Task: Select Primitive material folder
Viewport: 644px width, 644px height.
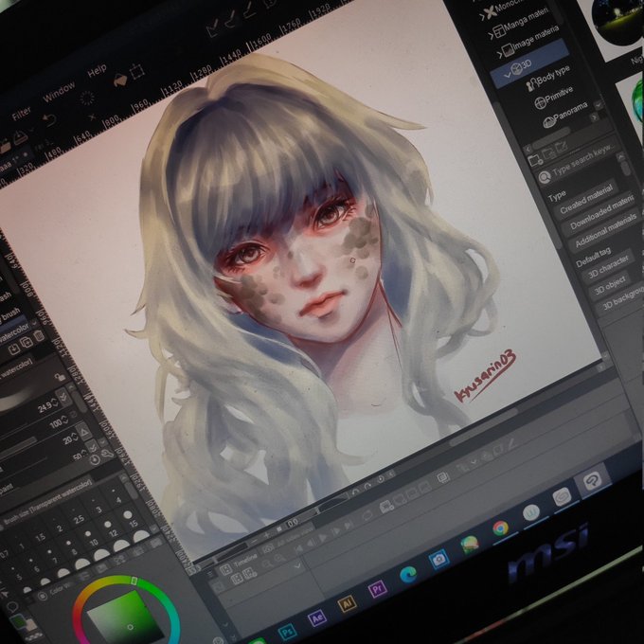Action: click(x=554, y=97)
